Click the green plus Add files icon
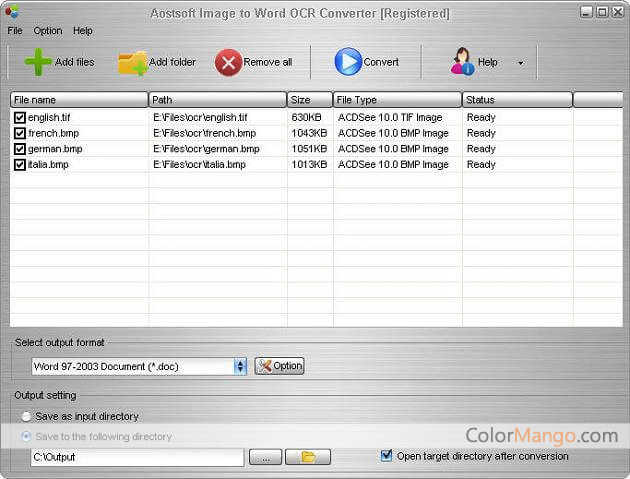630x479 pixels. coord(38,62)
